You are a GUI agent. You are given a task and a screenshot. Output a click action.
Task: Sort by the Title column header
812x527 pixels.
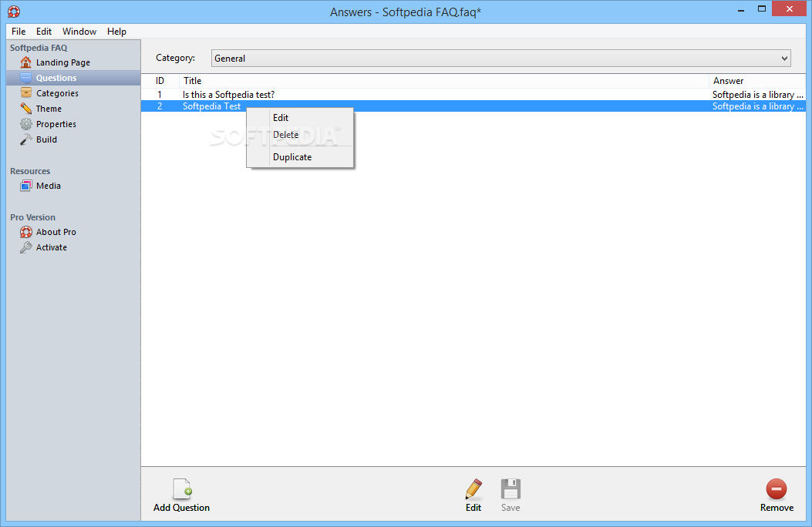coord(444,81)
